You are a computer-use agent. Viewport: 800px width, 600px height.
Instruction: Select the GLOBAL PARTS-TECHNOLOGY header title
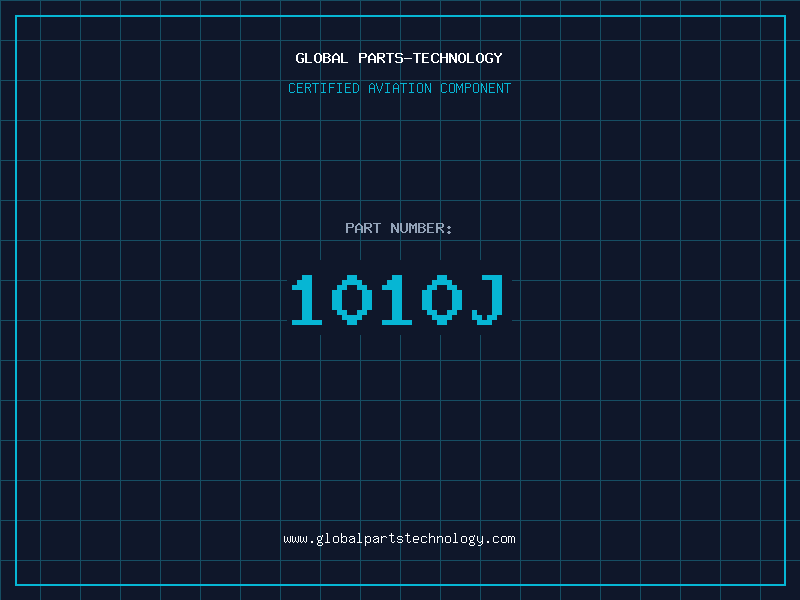coord(399,58)
